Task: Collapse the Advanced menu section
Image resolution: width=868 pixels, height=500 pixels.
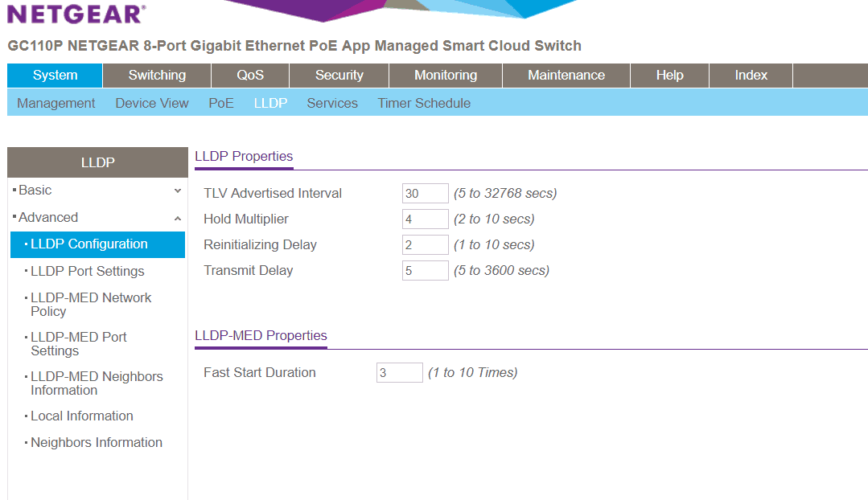Action: [97, 218]
